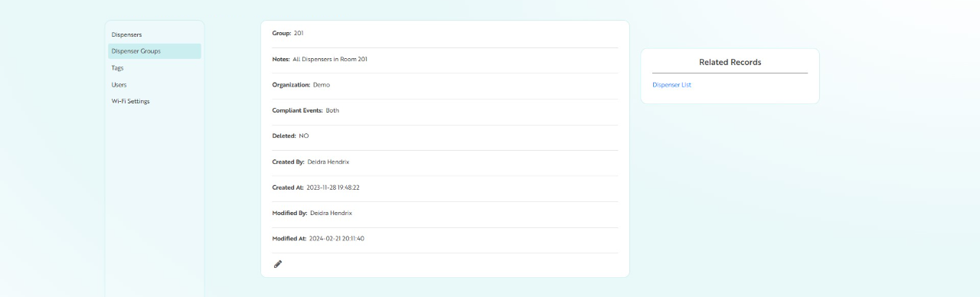980x297 pixels.
Task: Follow the Dispenser List link
Action: (671, 85)
